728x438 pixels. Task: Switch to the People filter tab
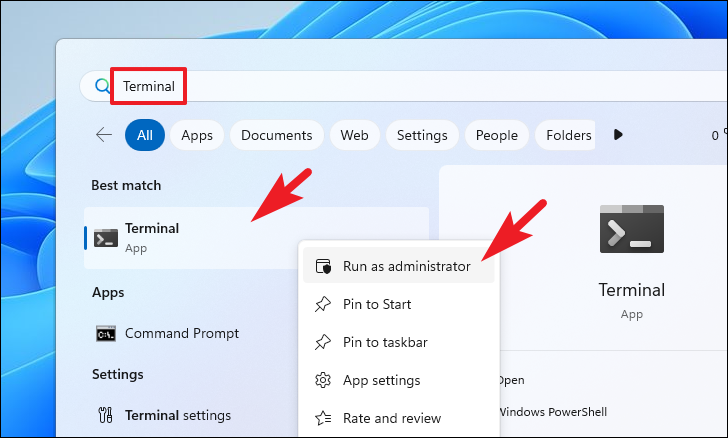[497, 135]
